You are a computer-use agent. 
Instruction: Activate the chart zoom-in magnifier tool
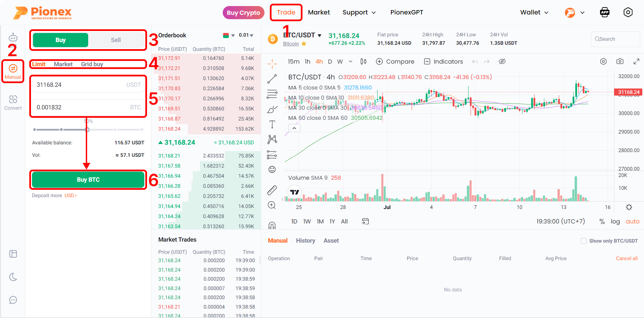tap(272, 205)
